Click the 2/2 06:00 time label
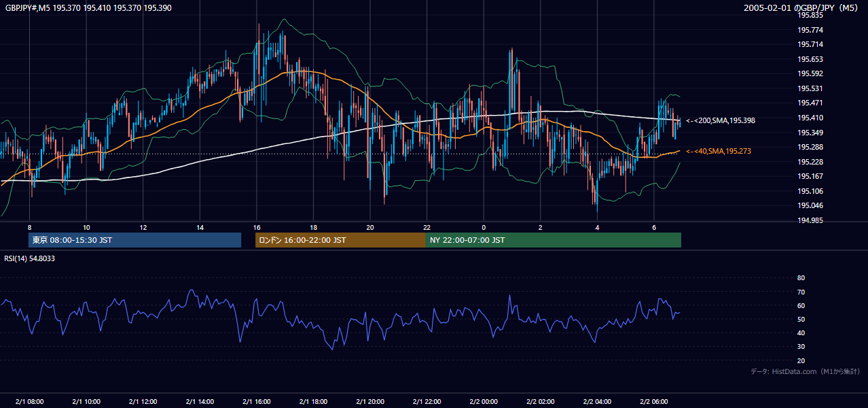Viewport: 868px width, 408px height. point(653,402)
